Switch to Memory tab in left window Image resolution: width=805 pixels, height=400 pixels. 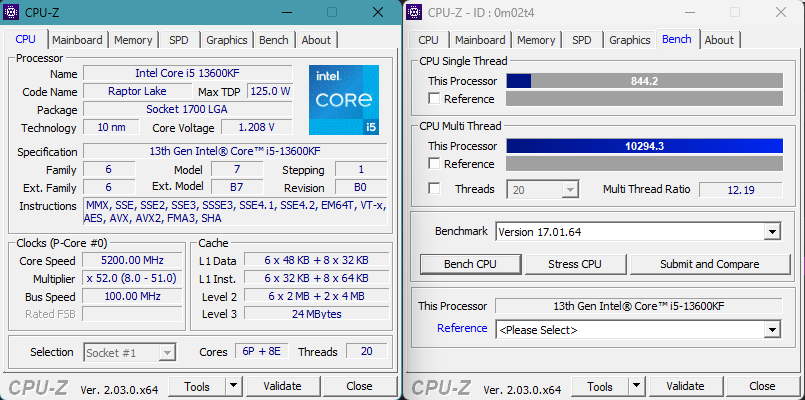coord(133,40)
